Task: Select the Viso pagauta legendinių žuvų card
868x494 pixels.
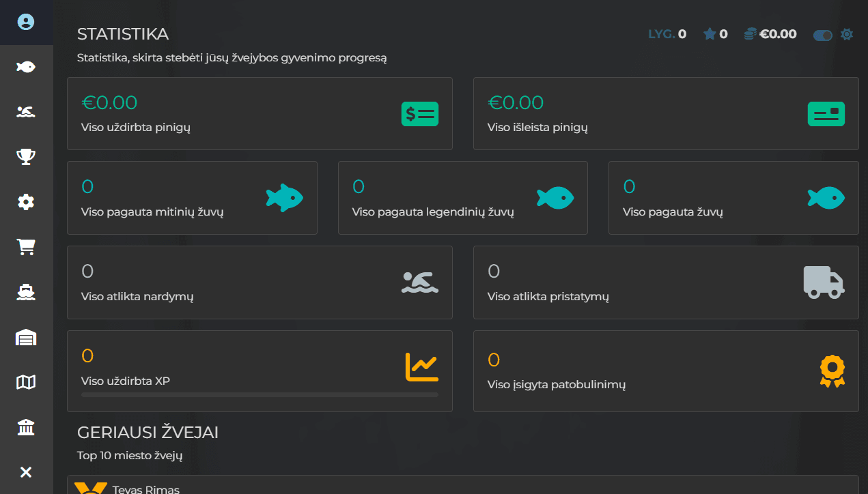Action: pos(462,198)
